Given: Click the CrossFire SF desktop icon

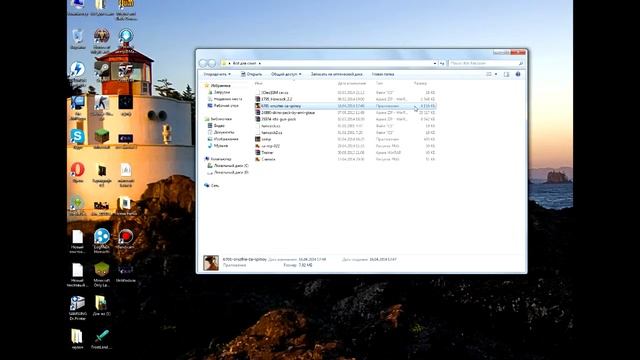Looking at the screenshot, I should tap(125, 71).
